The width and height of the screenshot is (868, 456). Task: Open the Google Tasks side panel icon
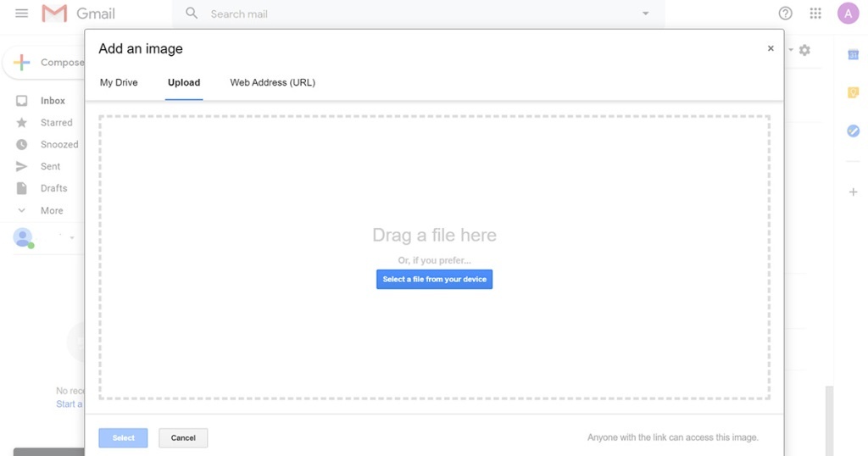853,131
